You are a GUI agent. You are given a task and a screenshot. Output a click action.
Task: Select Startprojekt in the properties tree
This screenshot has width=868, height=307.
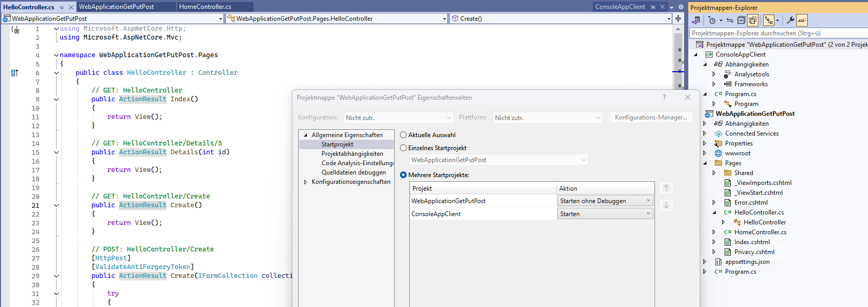point(337,144)
